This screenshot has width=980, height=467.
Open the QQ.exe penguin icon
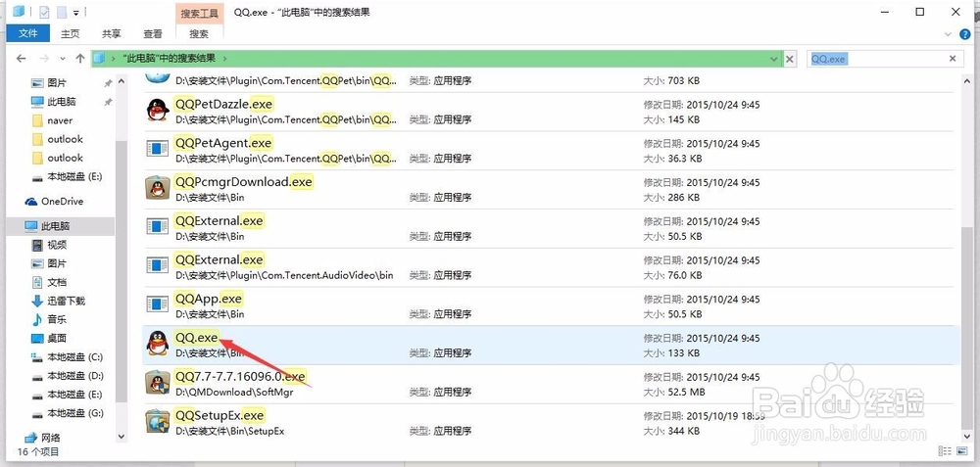coord(158,344)
